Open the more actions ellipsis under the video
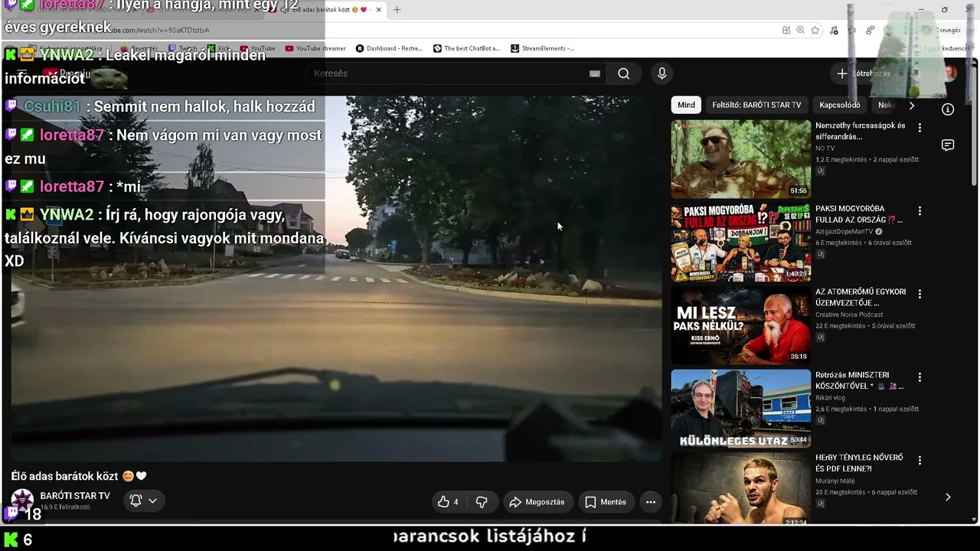 [x=651, y=502]
